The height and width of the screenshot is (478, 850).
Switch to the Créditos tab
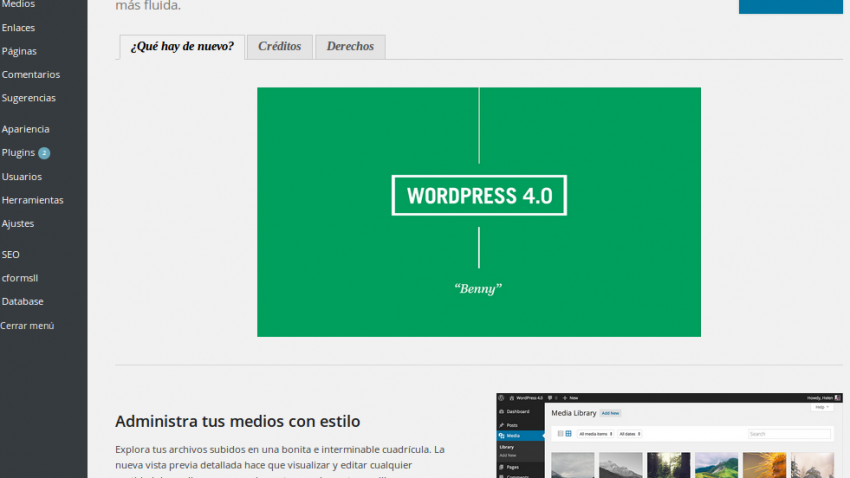point(279,47)
